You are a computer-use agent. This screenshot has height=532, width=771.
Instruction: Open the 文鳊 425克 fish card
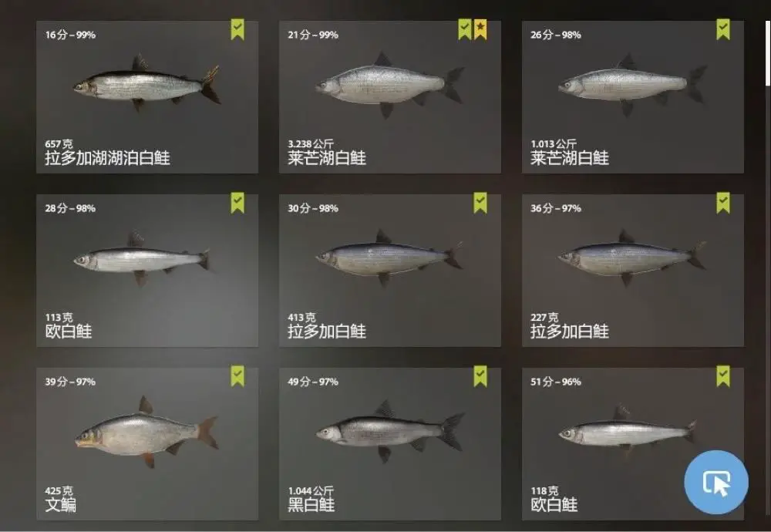coord(147,444)
